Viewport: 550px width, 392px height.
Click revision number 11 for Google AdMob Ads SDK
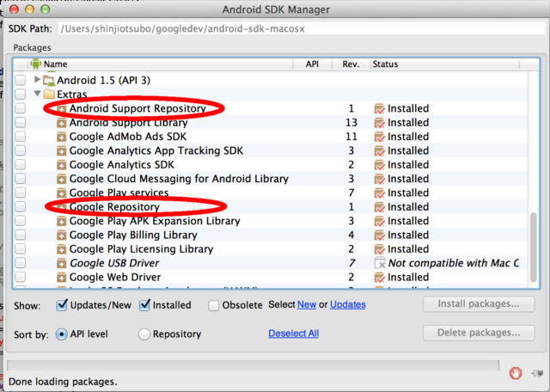(351, 137)
